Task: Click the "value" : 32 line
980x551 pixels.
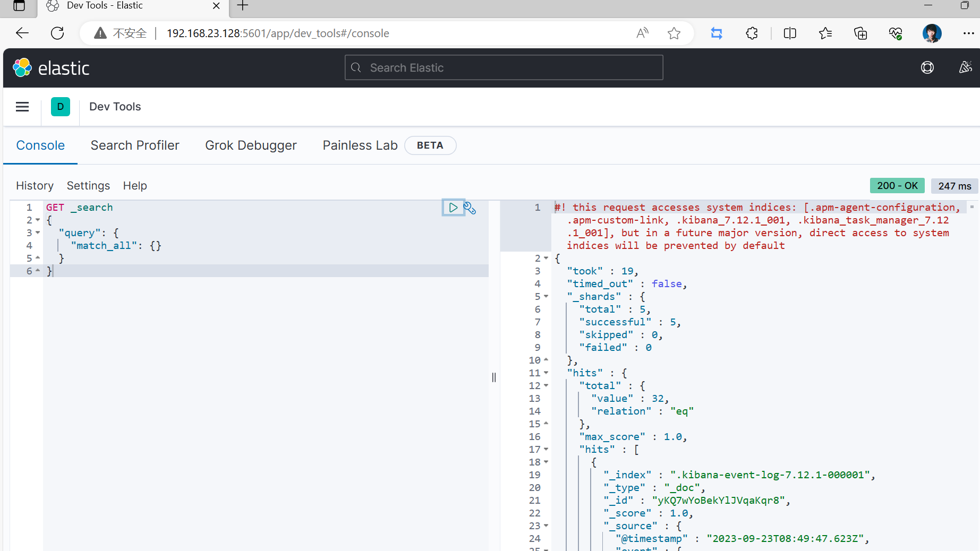Action: (x=630, y=399)
